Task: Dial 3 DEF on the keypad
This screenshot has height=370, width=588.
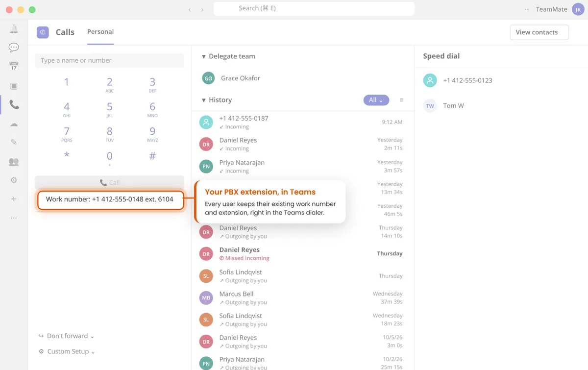Action: tap(152, 84)
